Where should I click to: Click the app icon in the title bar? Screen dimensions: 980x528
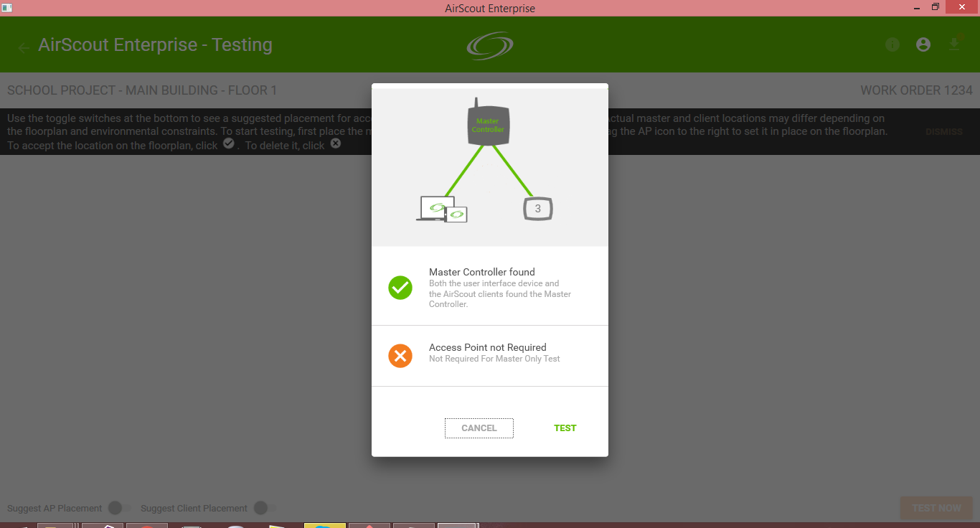[x=7, y=7]
